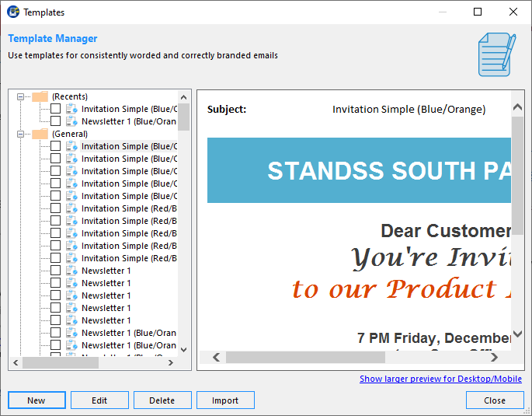The image size is (532, 416).
Task: Select first plain Newsletter 1 row
Action: 106,271
